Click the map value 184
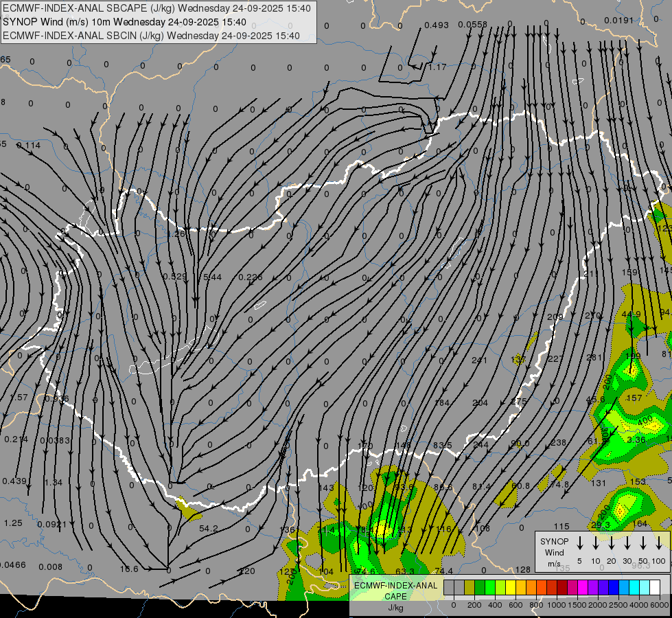672x618 pixels. point(442,402)
